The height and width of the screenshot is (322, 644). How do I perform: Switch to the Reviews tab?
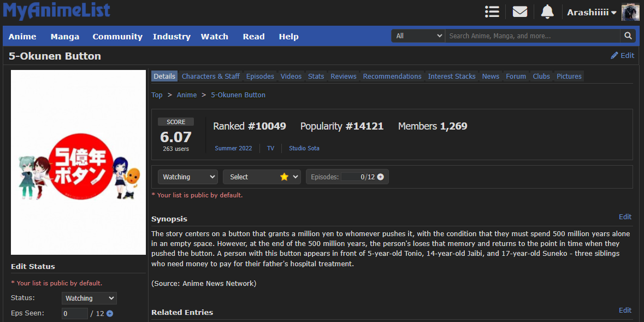344,76
